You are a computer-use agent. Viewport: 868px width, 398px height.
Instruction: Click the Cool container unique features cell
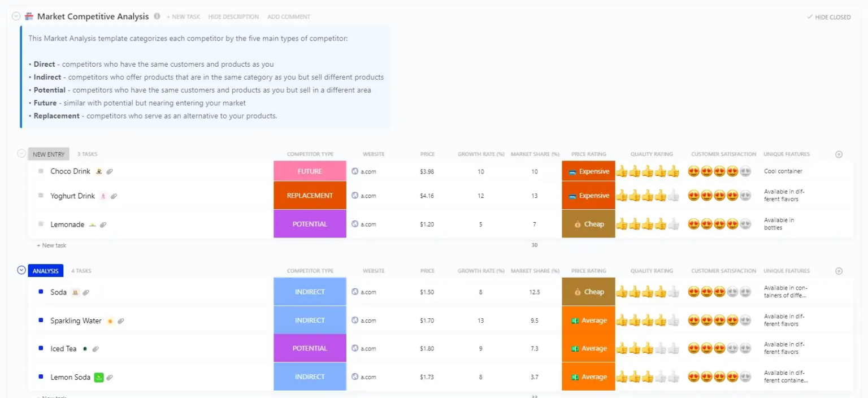(x=782, y=171)
